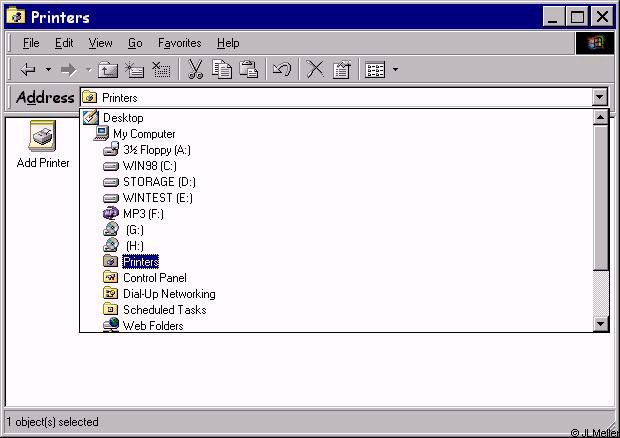The height and width of the screenshot is (438, 620).
Task: Open the Forward history dropdown arrow
Action: pyautogui.click(x=89, y=70)
